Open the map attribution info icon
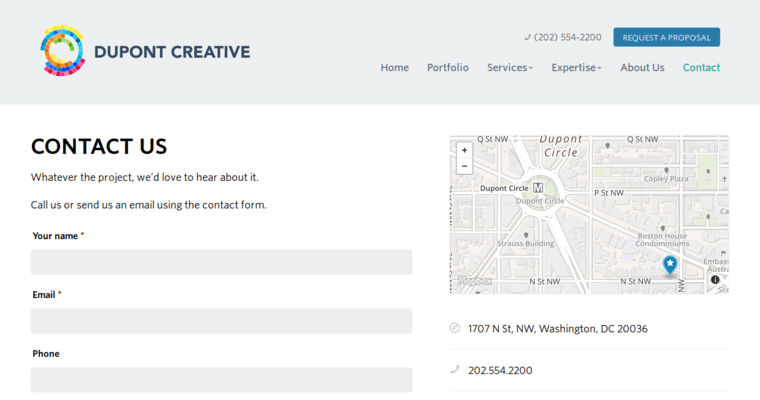This screenshot has height=400, width=760. (x=715, y=280)
